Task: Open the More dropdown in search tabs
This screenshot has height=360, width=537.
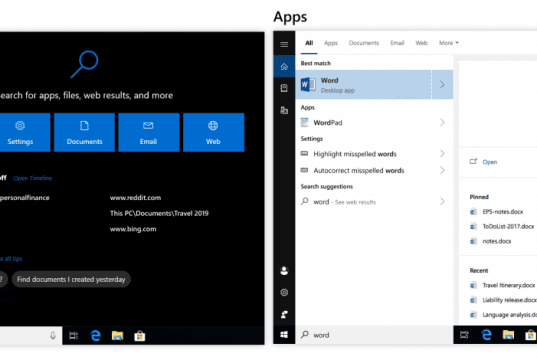Action: pyautogui.click(x=449, y=43)
